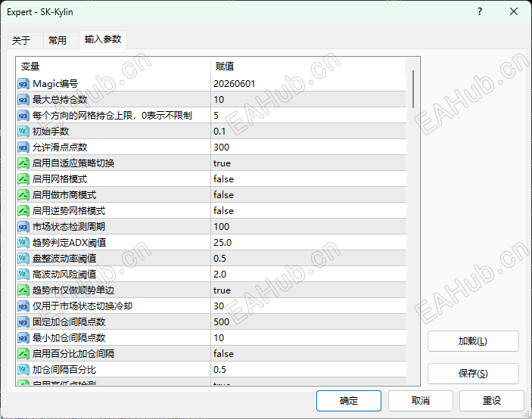Select the 最小加仓间隔点数 value 10
The width and height of the screenshot is (532, 419).
(219, 337)
